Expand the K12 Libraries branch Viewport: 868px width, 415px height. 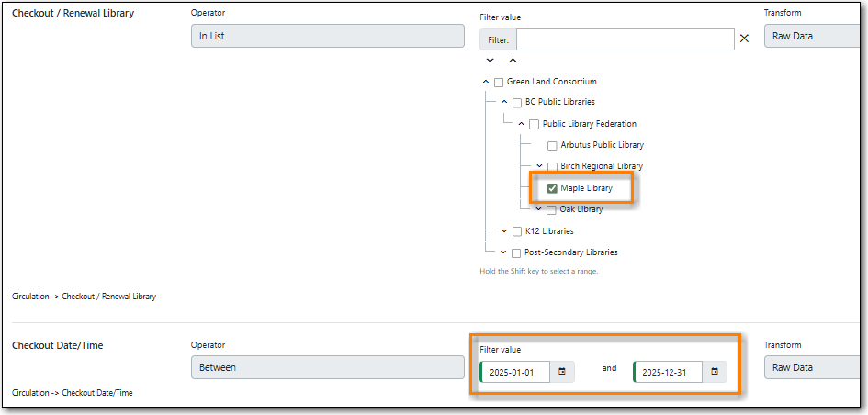[503, 231]
